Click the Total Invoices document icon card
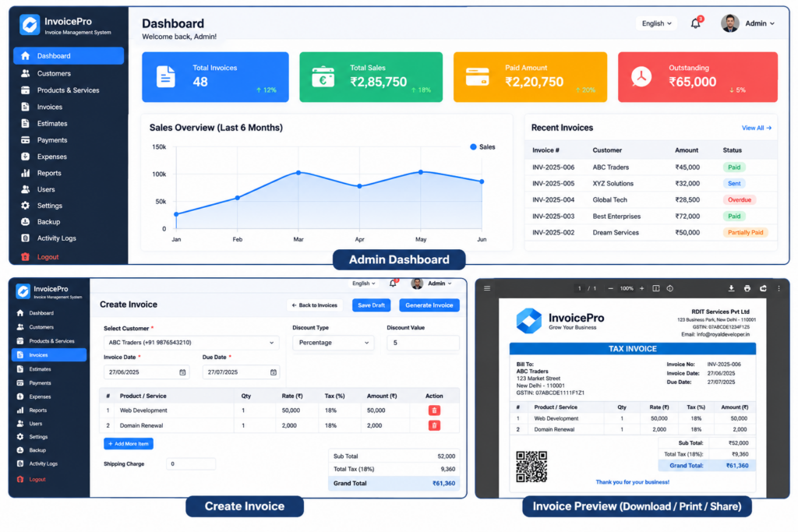Image resolution: width=798 pixels, height=532 pixels. coord(165,77)
